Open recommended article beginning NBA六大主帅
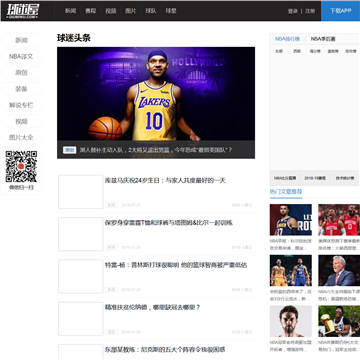The height and width of the screenshot is (360, 360). 339,295
